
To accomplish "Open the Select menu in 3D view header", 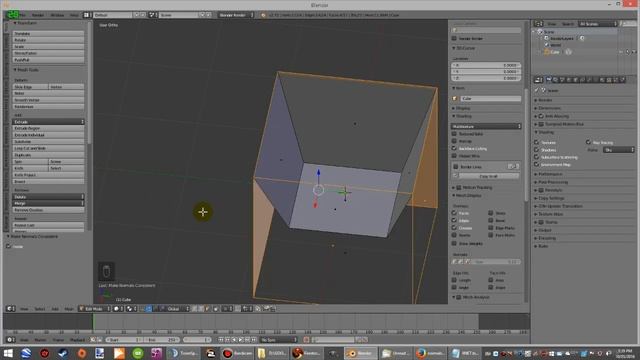I will 40,309.
